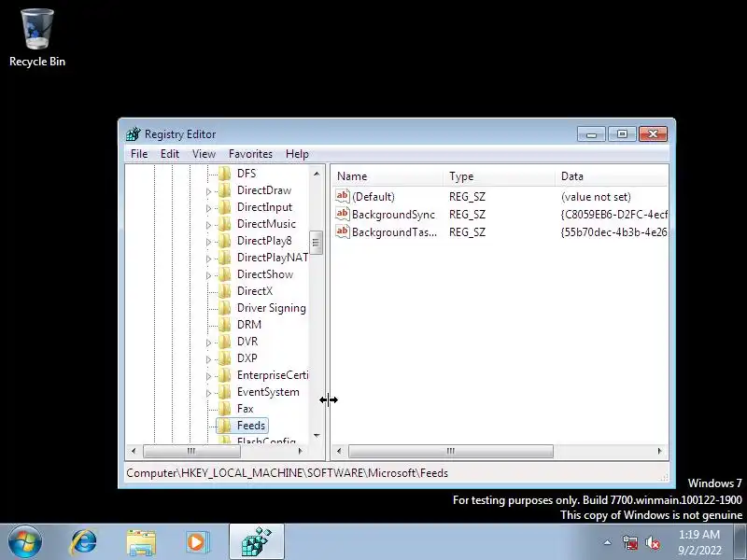This screenshot has height=560, width=747.
Task: Expand the DirectInput key
Action: click(208, 208)
